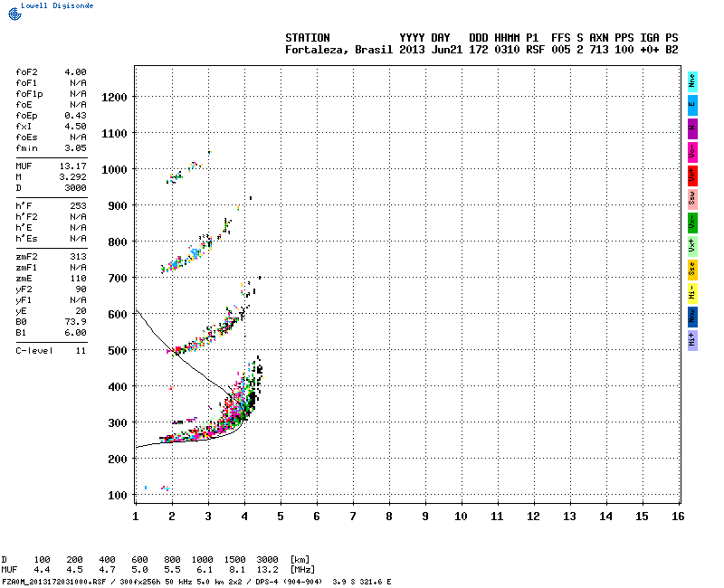Click the station name Fortaleza, Brasil
Viewport: 724px width, 588px height.
tap(338, 50)
